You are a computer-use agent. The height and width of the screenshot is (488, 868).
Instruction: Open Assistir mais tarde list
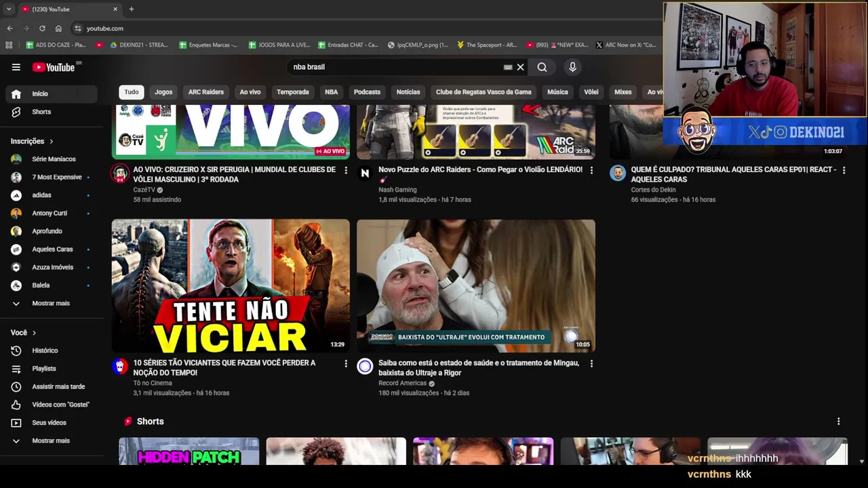coord(51,386)
